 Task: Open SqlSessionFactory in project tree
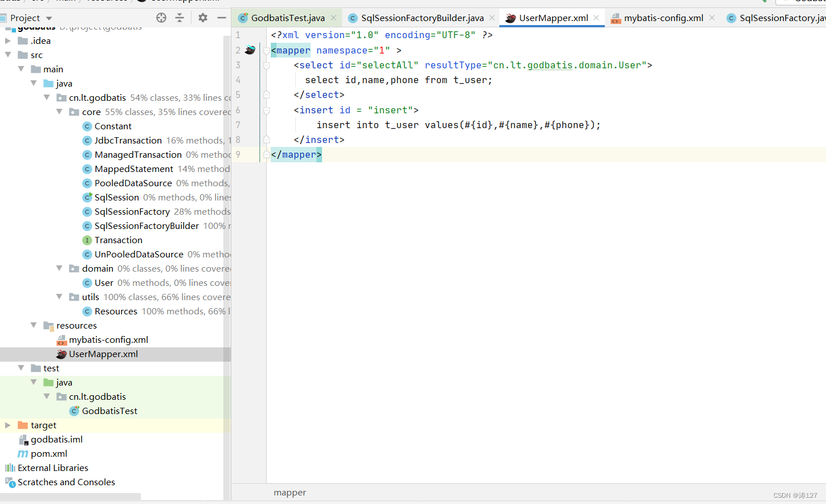132,211
